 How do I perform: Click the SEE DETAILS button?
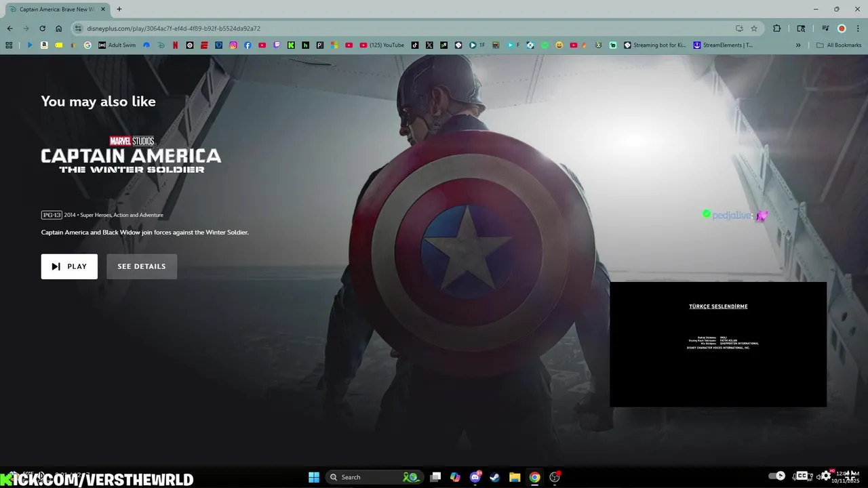point(142,266)
